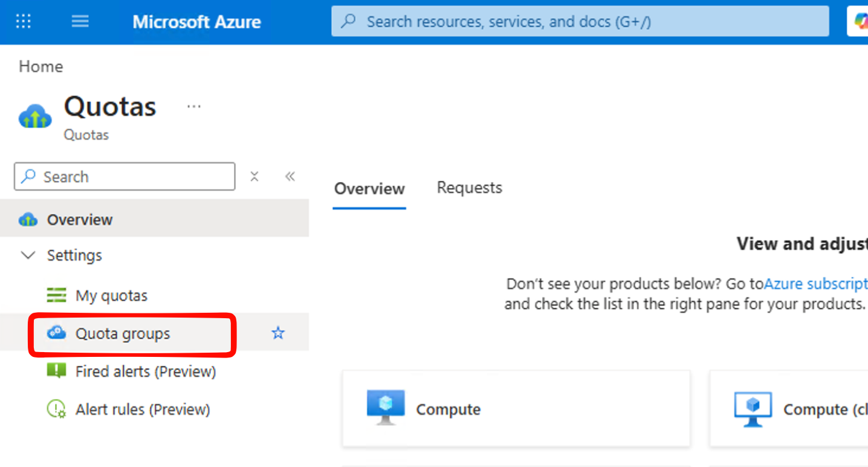868x467 pixels.
Task: Collapse the sidebar with double chevron
Action: tap(290, 177)
